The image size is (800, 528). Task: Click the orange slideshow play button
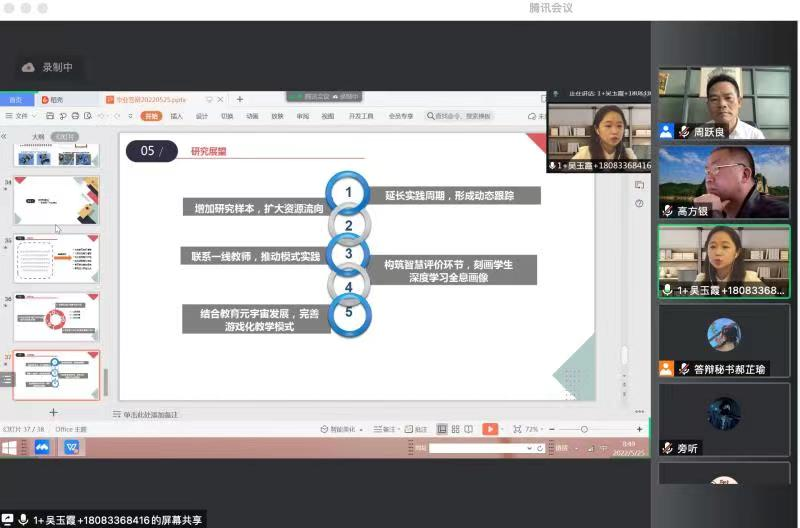490,429
